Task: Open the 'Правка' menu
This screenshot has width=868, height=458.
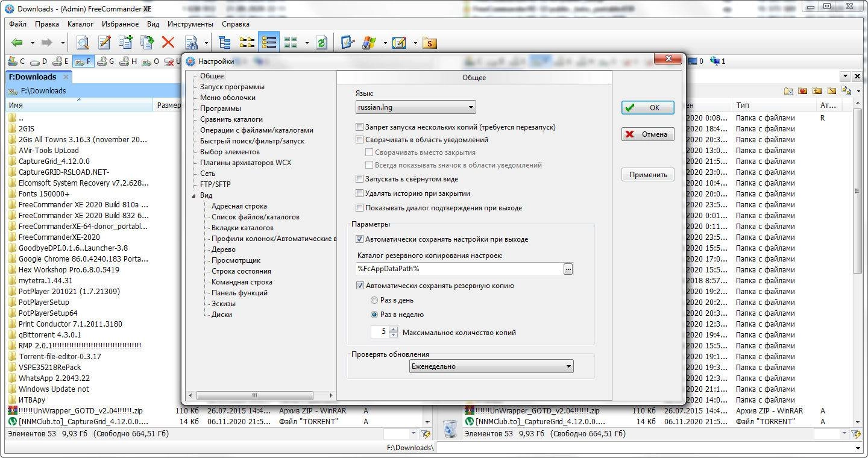Action: click(47, 24)
